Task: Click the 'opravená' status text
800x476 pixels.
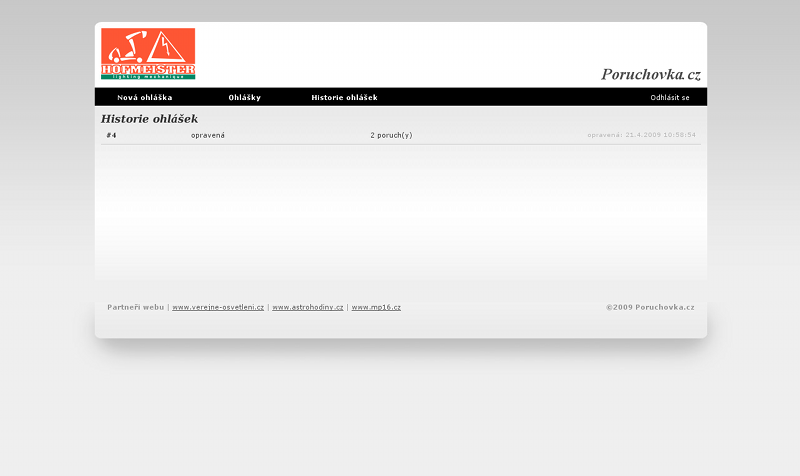Action: pyautogui.click(x=208, y=135)
